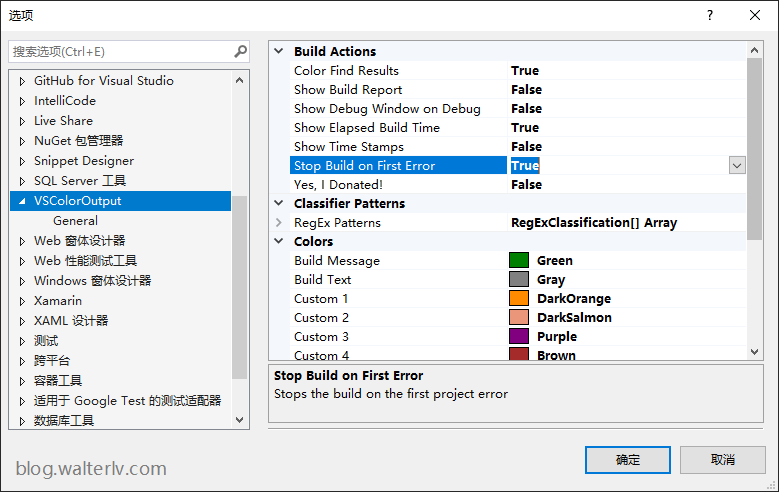The image size is (779, 492).
Task: Click the help question mark icon
Action: 710,15
